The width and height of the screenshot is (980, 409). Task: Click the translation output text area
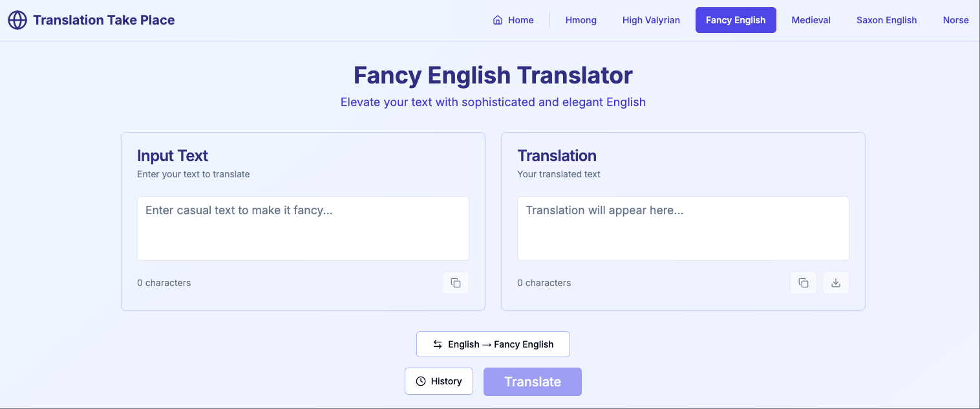pyautogui.click(x=683, y=228)
